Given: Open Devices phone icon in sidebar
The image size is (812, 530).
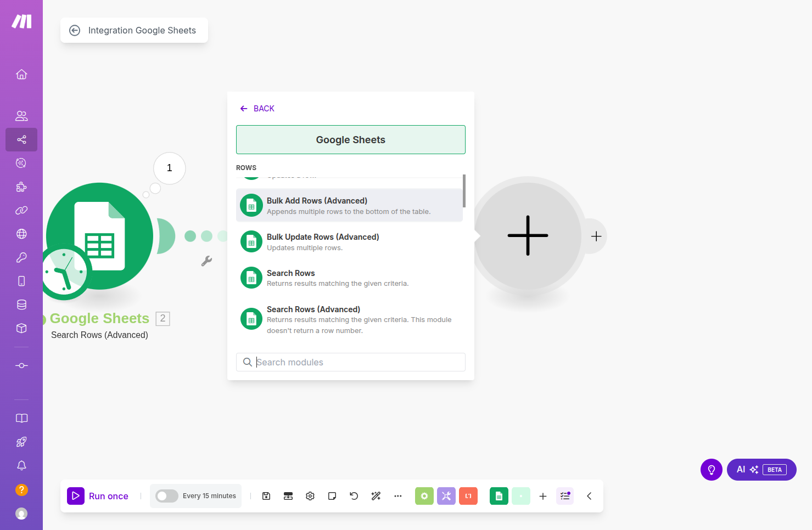Looking at the screenshot, I should tap(21, 281).
